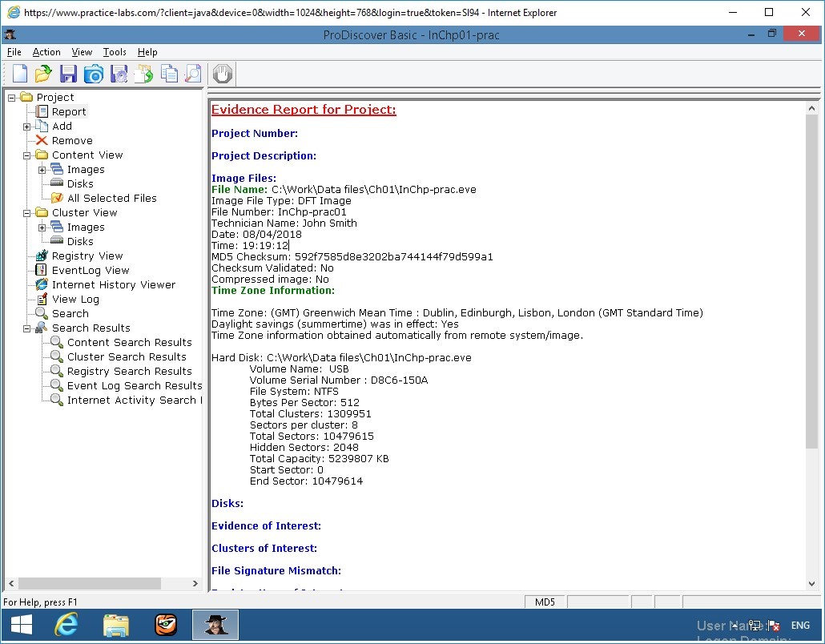Click the blue camera Capture Image icon
Image resolution: width=825 pixels, height=644 pixels.
(x=94, y=74)
